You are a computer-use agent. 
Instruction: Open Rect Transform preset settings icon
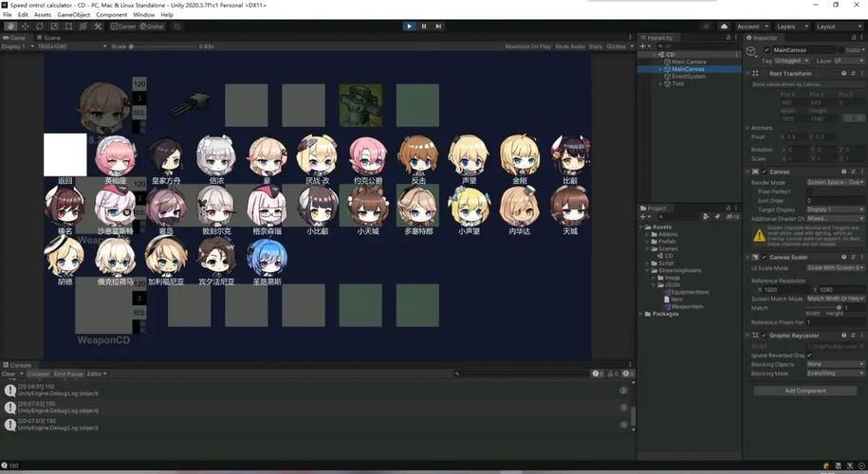tap(853, 73)
